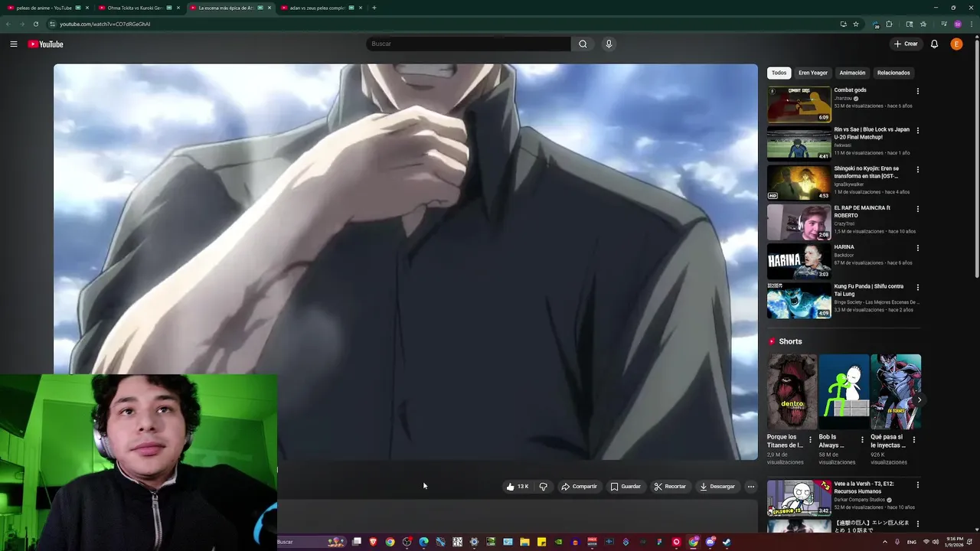The width and height of the screenshot is (980, 551).
Task: Select the Todos filter chip
Action: click(779, 73)
